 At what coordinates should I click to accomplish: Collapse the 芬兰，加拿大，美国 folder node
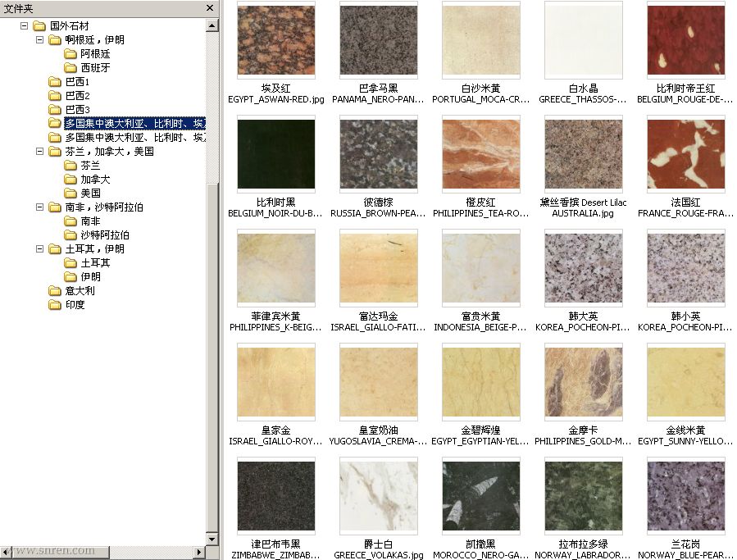tap(40, 152)
